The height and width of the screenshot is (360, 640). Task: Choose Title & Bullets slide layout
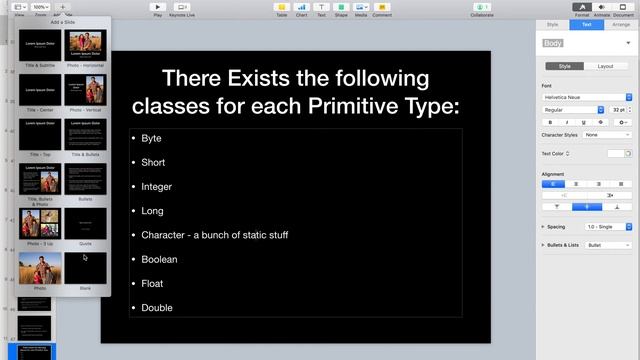[85, 134]
